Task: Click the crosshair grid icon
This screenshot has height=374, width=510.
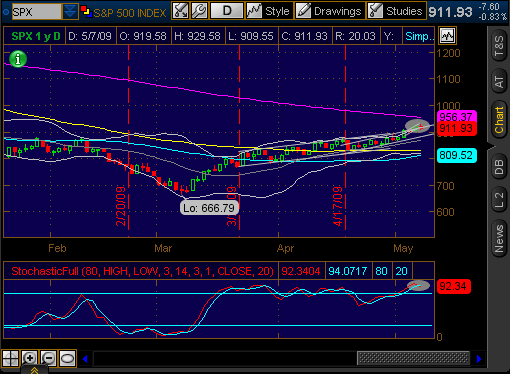Action: [x=10, y=359]
